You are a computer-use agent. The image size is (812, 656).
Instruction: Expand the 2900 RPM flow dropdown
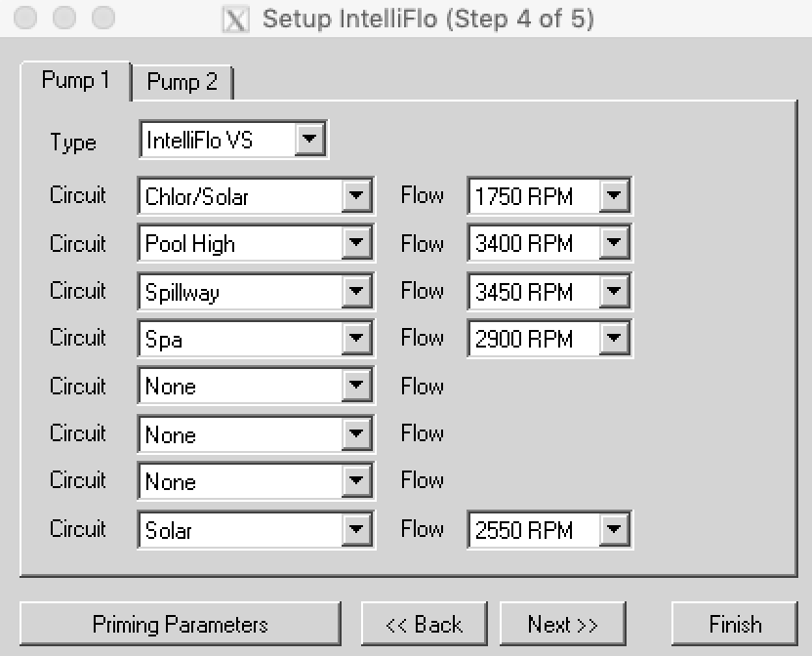coord(614,339)
